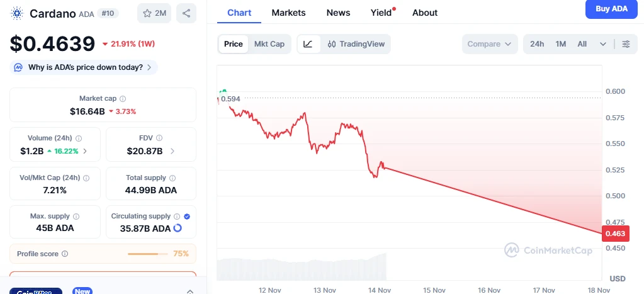Click the Profile score progress bar
The width and height of the screenshot is (644, 294).
[143, 254]
